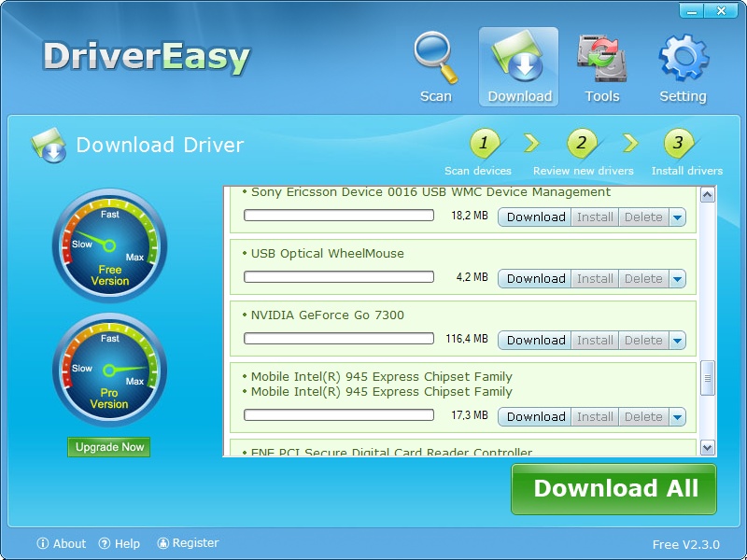Open dropdown for USB Optical WheelMouse row
This screenshot has width=747, height=560.
(x=676, y=278)
